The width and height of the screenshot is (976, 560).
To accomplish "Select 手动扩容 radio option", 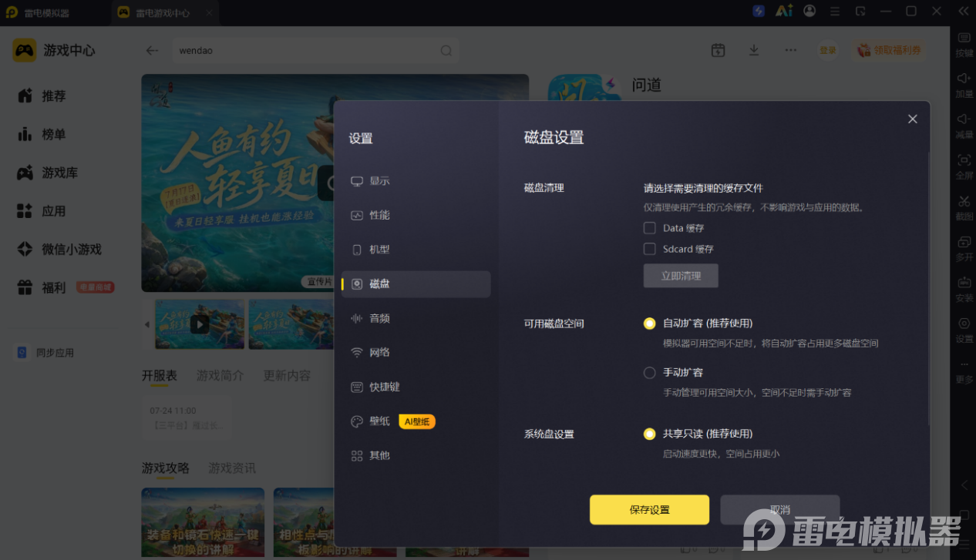I will pos(649,373).
